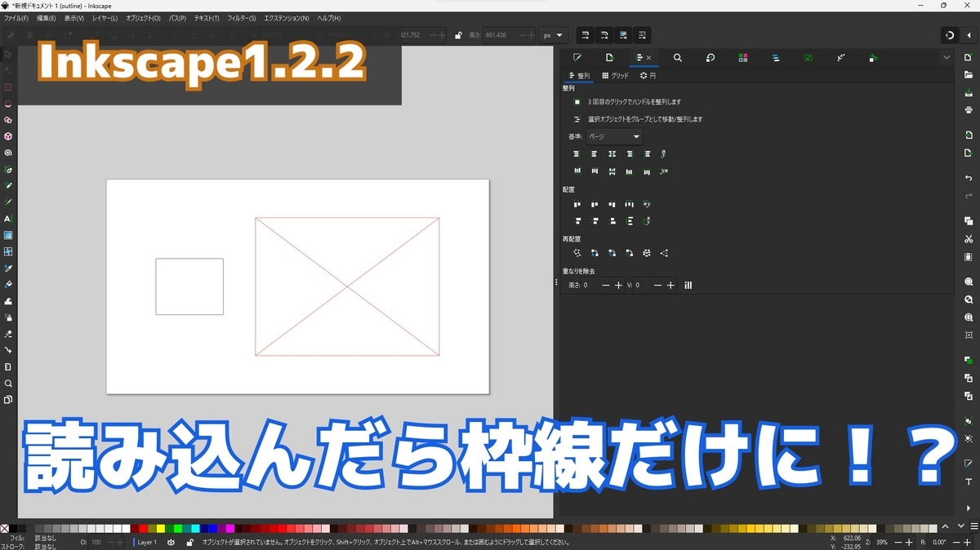Open the ファイル(F) menu
Viewport: 980px width, 550px height.
[x=16, y=18]
